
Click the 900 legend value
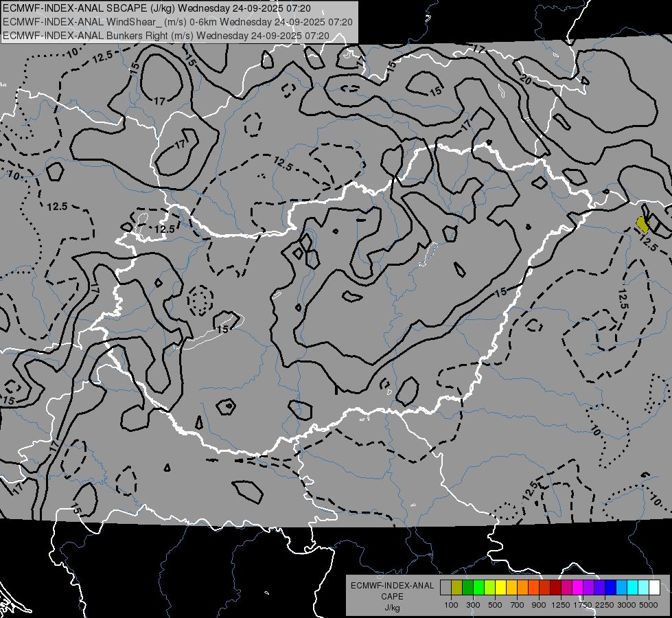(539, 605)
